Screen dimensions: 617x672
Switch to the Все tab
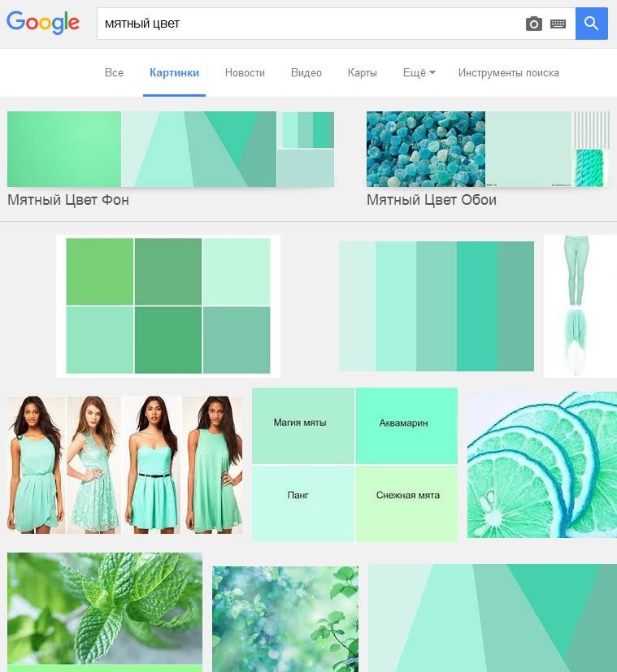click(114, 72)
